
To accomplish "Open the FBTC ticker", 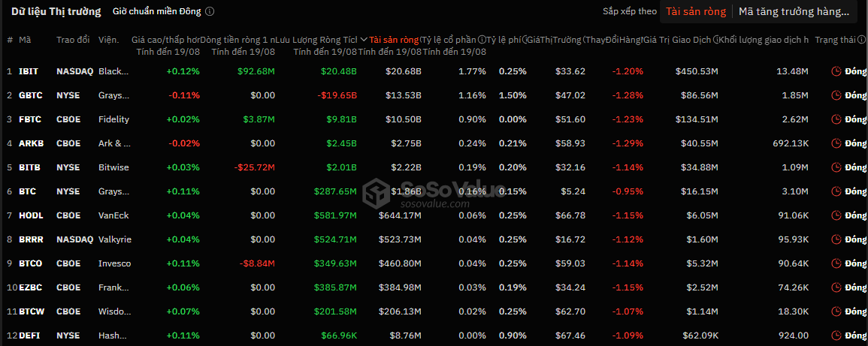I will (29, 119).
